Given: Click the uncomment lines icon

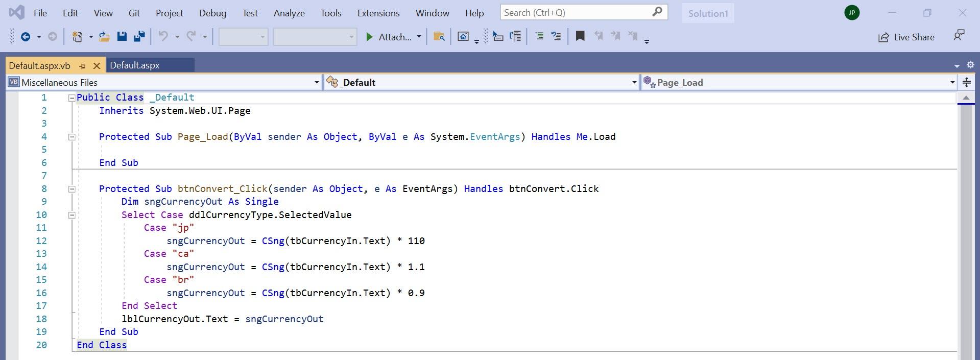Looking at the screenshot, I should click(556, 36).
